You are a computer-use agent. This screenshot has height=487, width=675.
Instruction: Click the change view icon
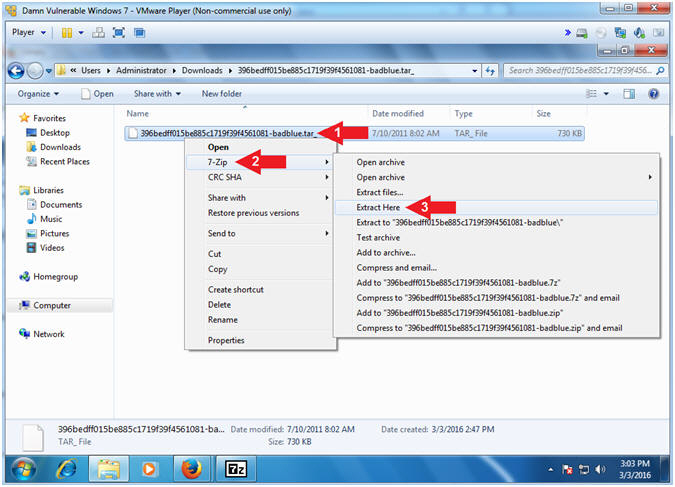tap(592, 94)
